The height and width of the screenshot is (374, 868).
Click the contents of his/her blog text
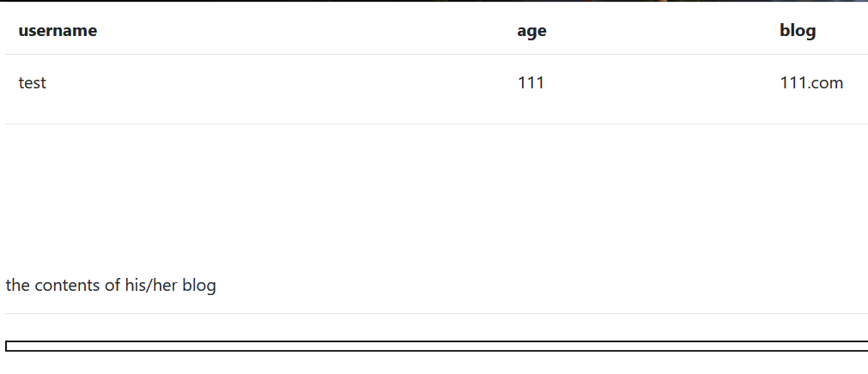(x=111, y=286)
